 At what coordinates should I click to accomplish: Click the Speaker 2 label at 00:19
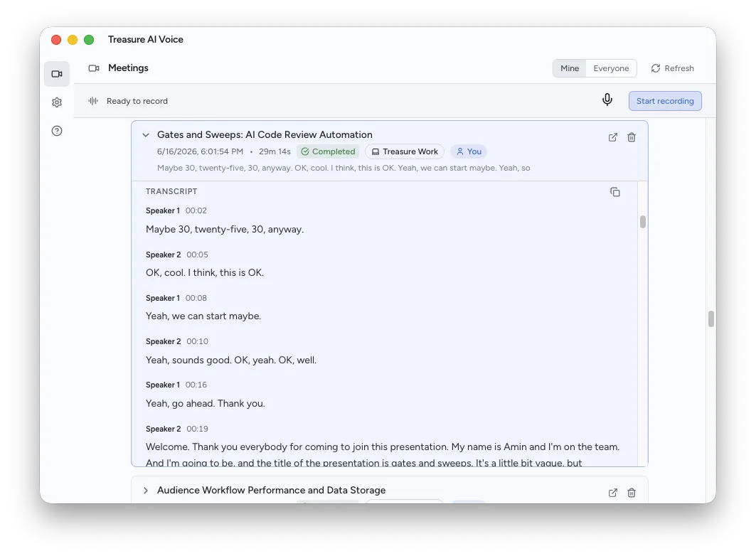(164, 429)
